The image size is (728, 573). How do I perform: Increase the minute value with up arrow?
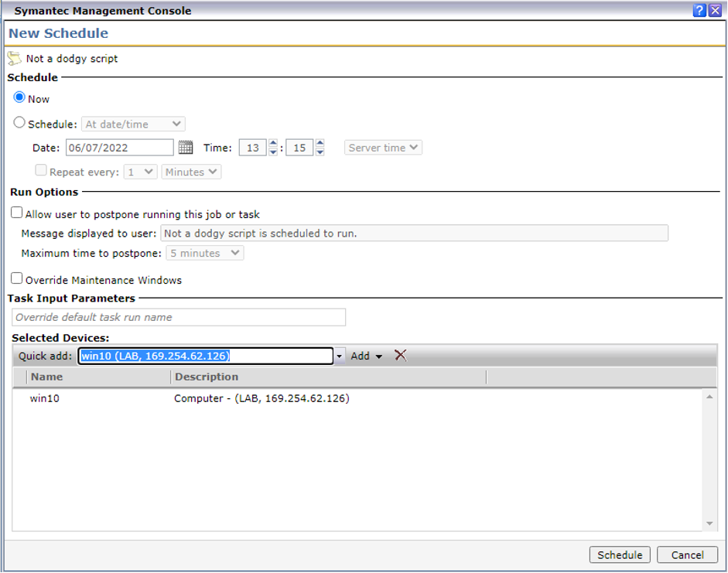[x=320, y=143]
